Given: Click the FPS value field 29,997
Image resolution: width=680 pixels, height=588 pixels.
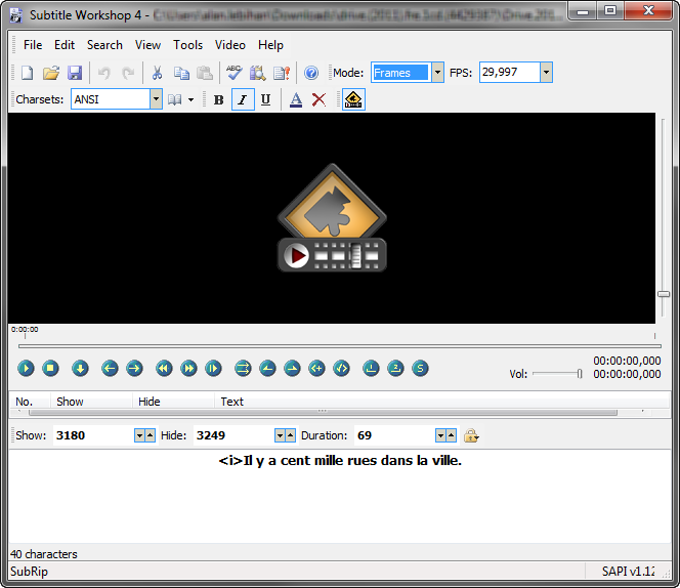Looking at the screenshot, I should [510, 72].
